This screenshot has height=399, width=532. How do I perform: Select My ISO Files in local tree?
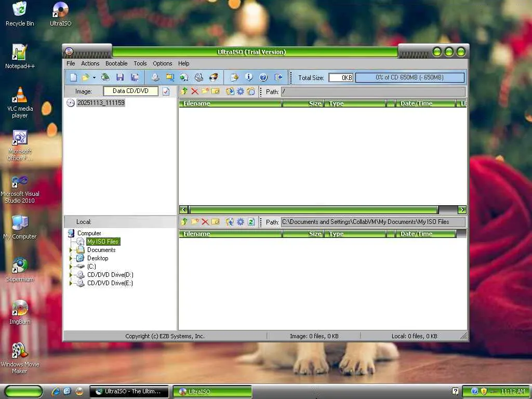tap(103, 242)
